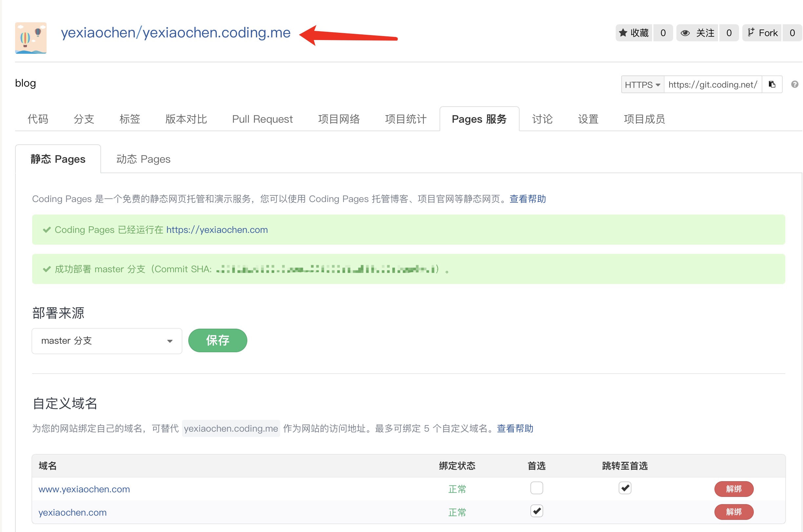Select the Pages 服务 tab
Image resolution: width=803 pixels, height=532 pixels.
[x=479, y=119]
